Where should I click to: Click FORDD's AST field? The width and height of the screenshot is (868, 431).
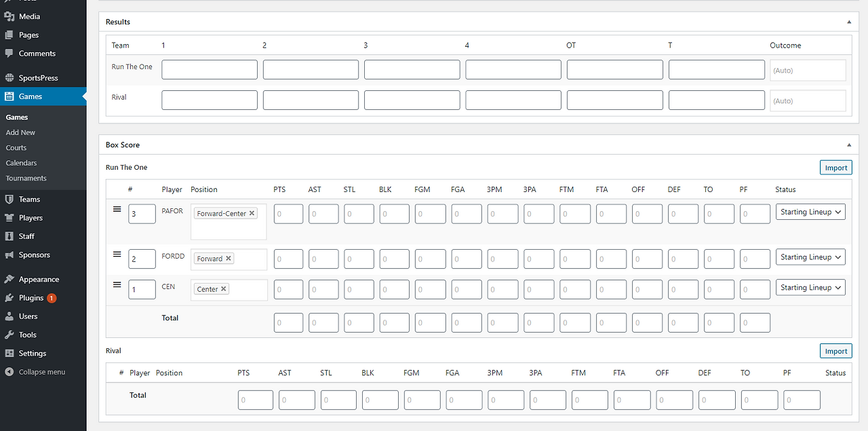click(323, 259)
